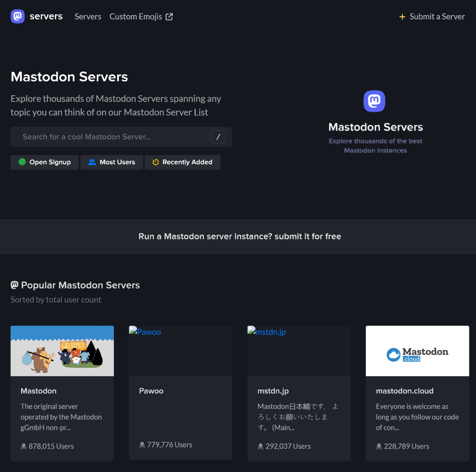This screenshot has height=472, width=476.
Task: Click '228,789 Users' count text
Action: (x=407, y=446)
